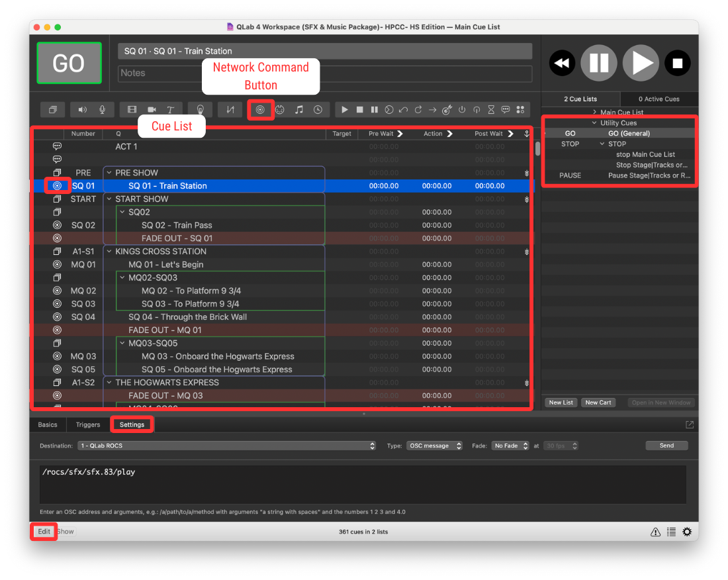
Task: Create a Fade cue using its toolbar icon
Action: [230, 109]
